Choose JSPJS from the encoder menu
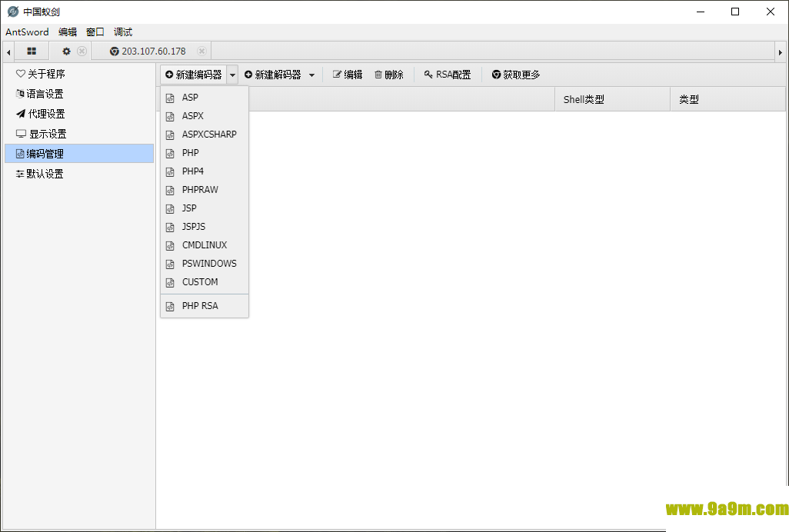The width and height of the screenshot is (789, 532). 205,227
